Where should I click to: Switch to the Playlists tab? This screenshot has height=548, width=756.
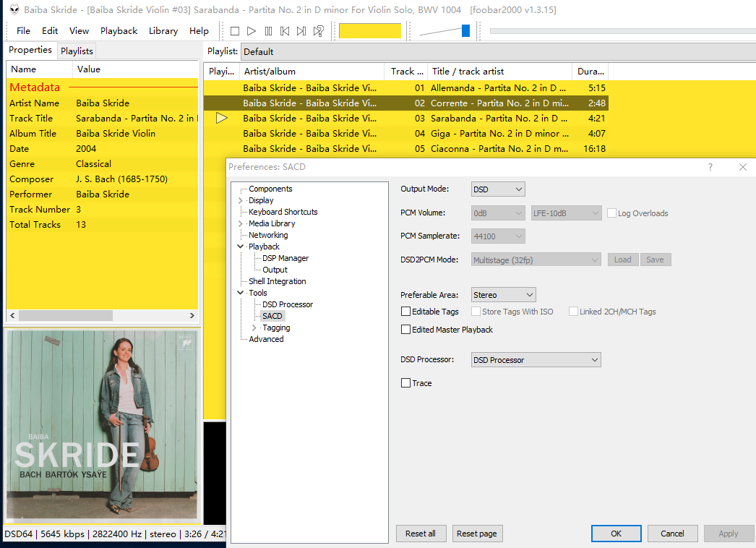[77, 51]
